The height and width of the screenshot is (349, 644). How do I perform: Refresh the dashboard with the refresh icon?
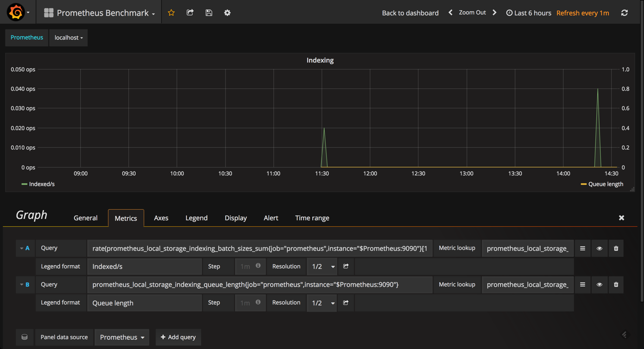click(625, 12)
